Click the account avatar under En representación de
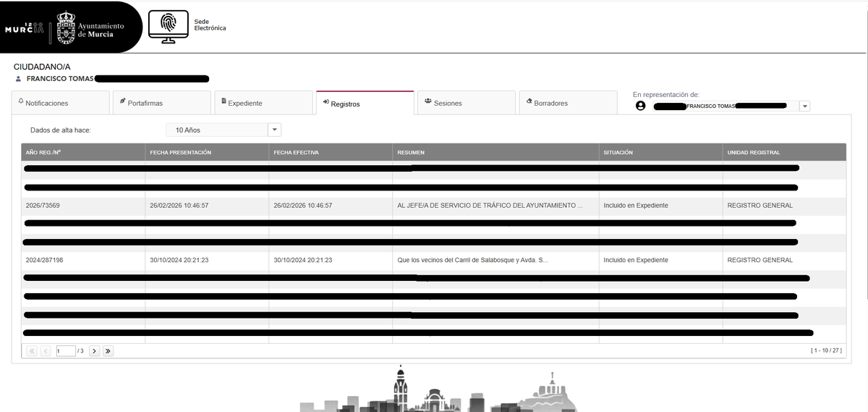 [x=640, y=106]
